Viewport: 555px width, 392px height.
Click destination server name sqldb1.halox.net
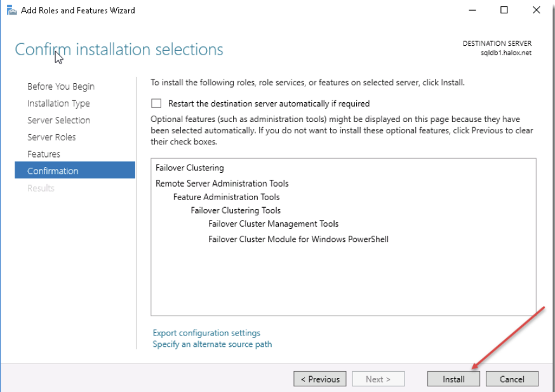pyautogui.click(x=506, y=53)
